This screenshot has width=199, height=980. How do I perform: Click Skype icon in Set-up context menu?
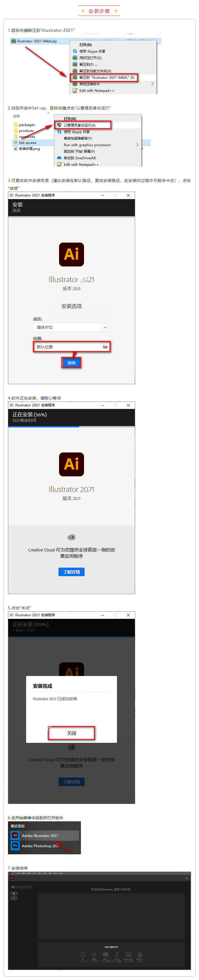59,132
